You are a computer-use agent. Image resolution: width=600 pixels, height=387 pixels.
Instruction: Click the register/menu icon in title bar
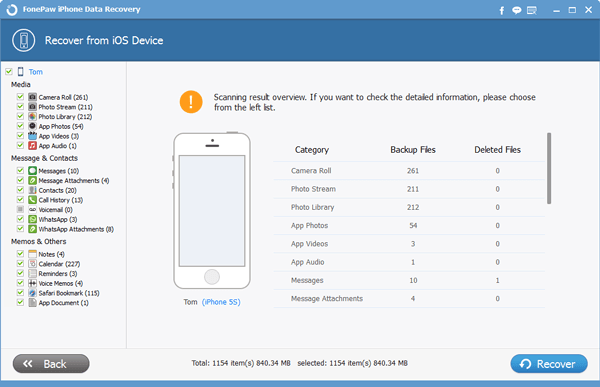[x=532, y=10]
